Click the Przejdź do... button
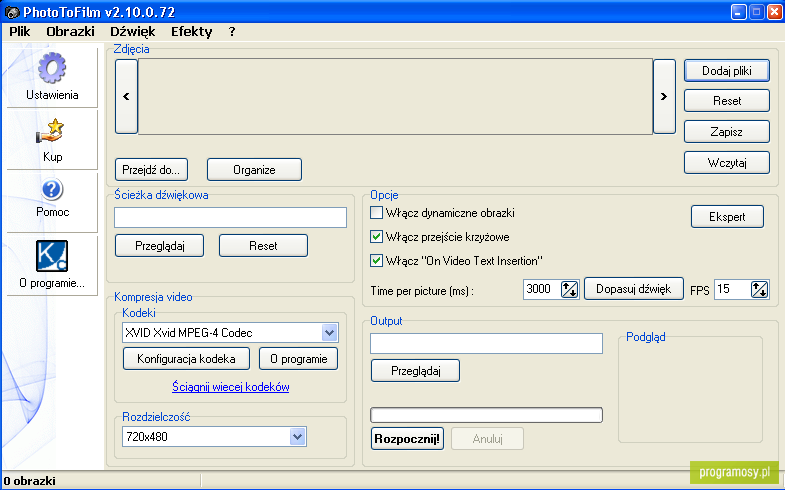 click(x=151, y=170)
